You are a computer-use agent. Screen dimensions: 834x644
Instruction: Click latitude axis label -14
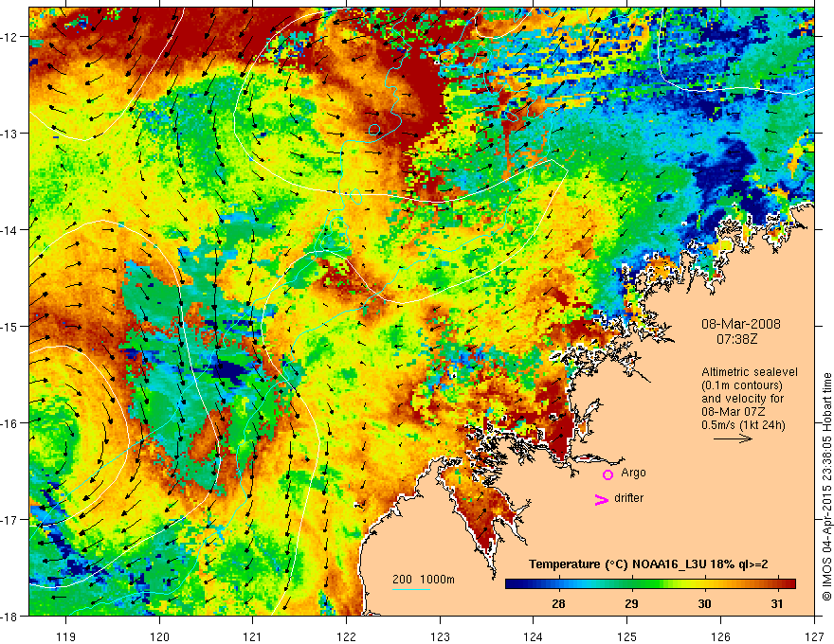coord(10,230)
